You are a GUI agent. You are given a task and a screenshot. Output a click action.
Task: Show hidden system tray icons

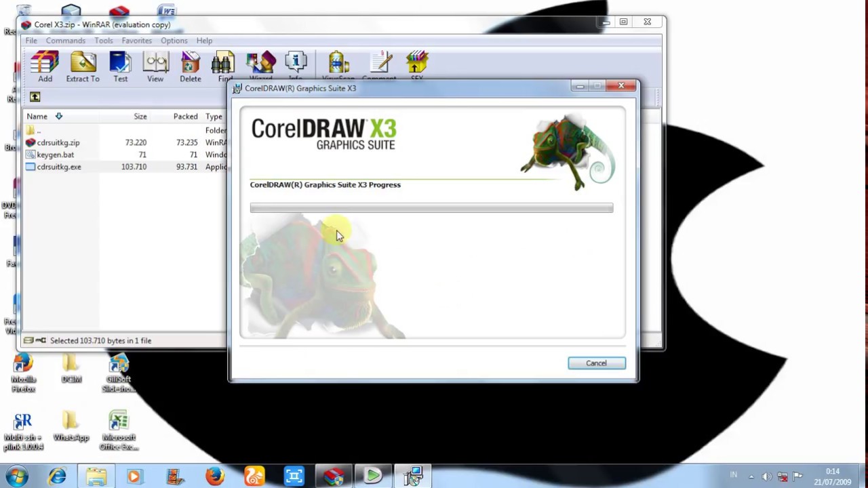tap(751, 476)
